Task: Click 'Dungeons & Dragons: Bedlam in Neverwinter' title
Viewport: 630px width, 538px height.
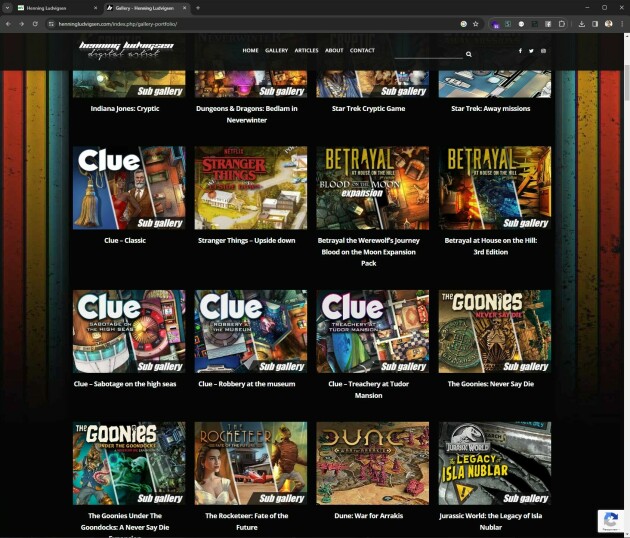Action: 247,114
